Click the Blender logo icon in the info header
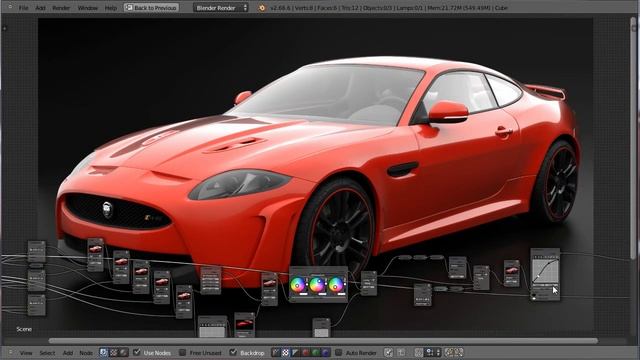The height and width of the screenshot is (360, 640). tap(262, 8)
